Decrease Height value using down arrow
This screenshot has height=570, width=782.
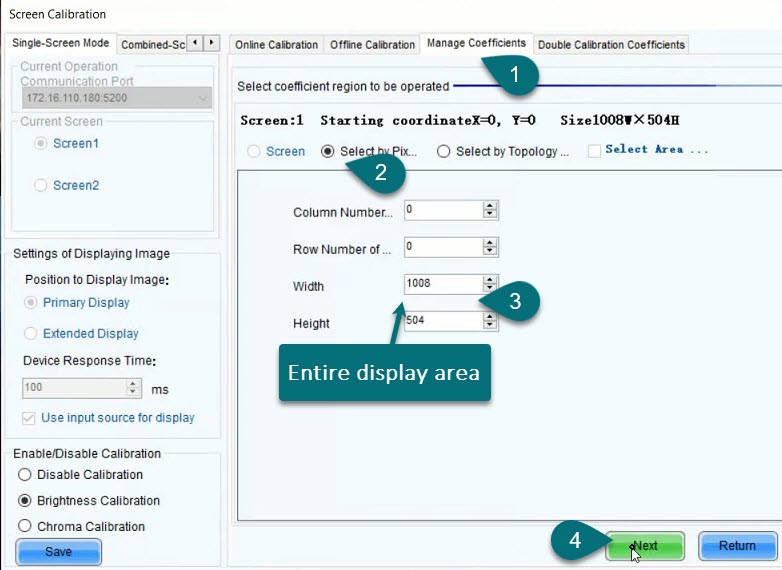tap(490, 325)
